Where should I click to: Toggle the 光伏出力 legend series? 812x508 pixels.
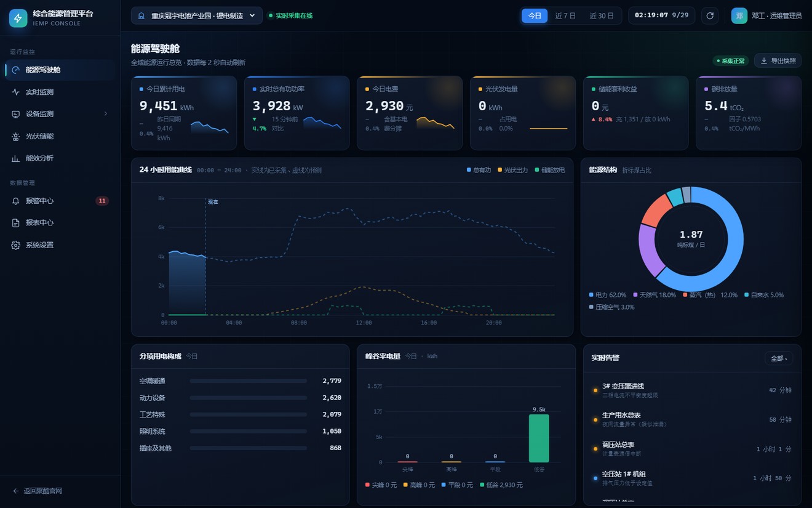(513, 170)
